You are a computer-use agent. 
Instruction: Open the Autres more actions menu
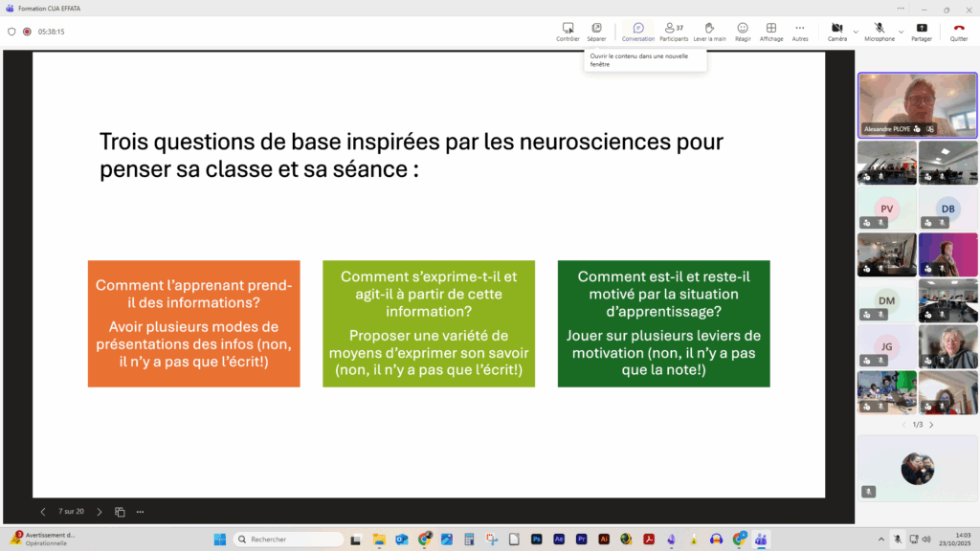800,32
